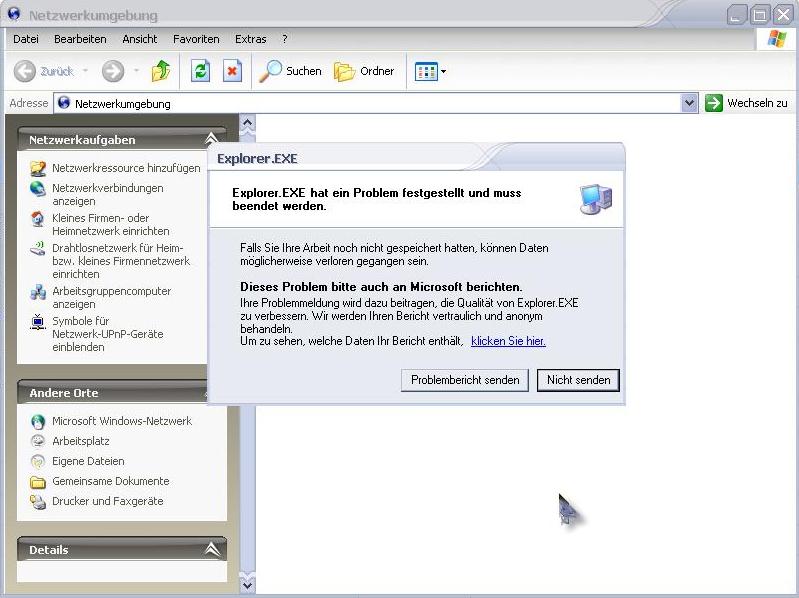The width and height of the screenshot is (799, 598).
Task: Click the forward navigation arrow icon
Action: point(113,71)
